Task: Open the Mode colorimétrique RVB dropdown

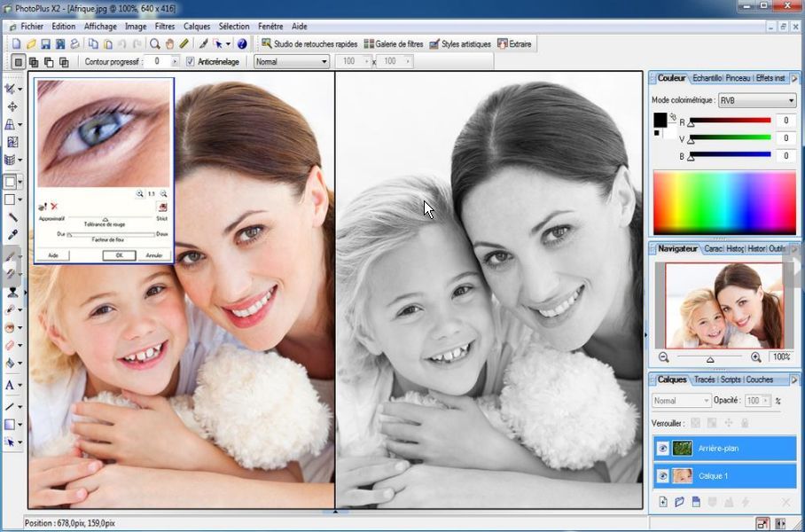Action: [x=756, y=100]
